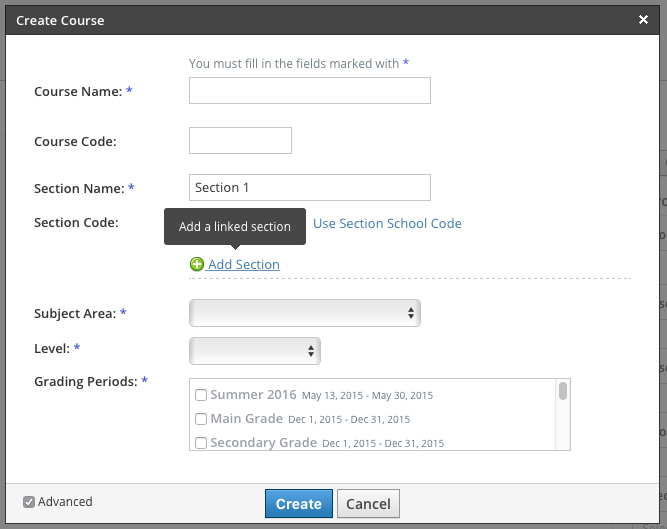Click the Add a linked section tooltip
This screenshot has width=667, height=529.
[234, 227]
